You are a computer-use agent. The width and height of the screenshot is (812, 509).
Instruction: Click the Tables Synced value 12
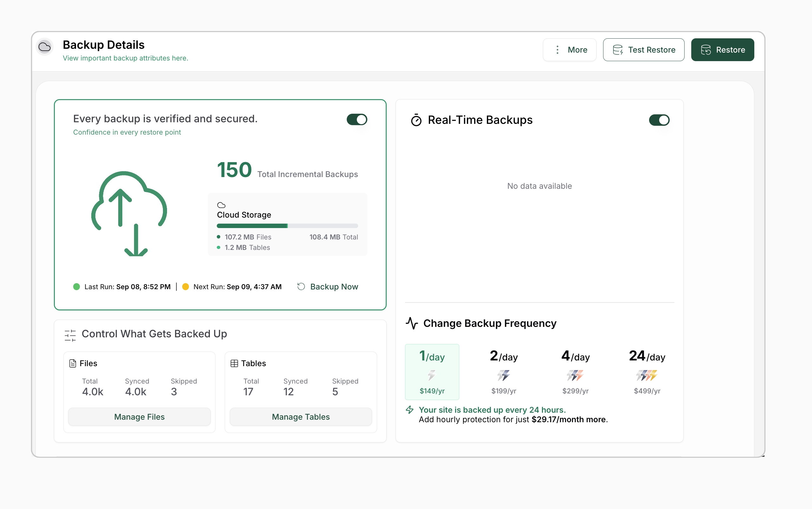tap(289, 391)
